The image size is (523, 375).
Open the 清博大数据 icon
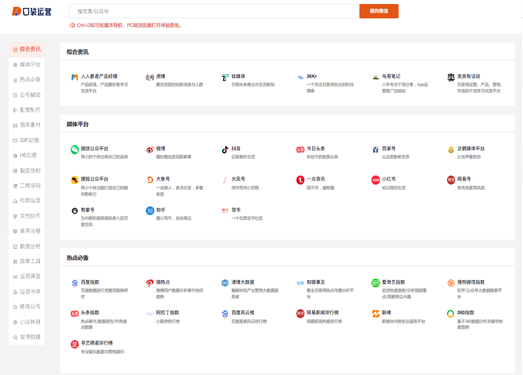click(225, 283)
